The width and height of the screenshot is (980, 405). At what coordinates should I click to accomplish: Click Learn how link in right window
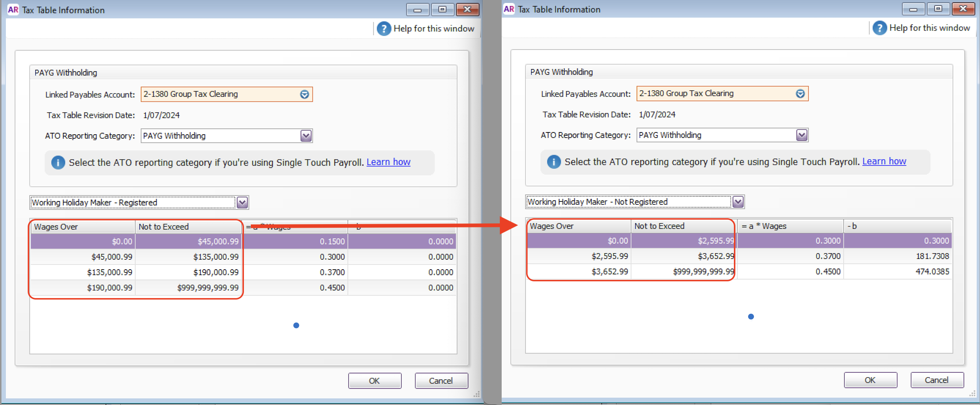pos(884,161)
